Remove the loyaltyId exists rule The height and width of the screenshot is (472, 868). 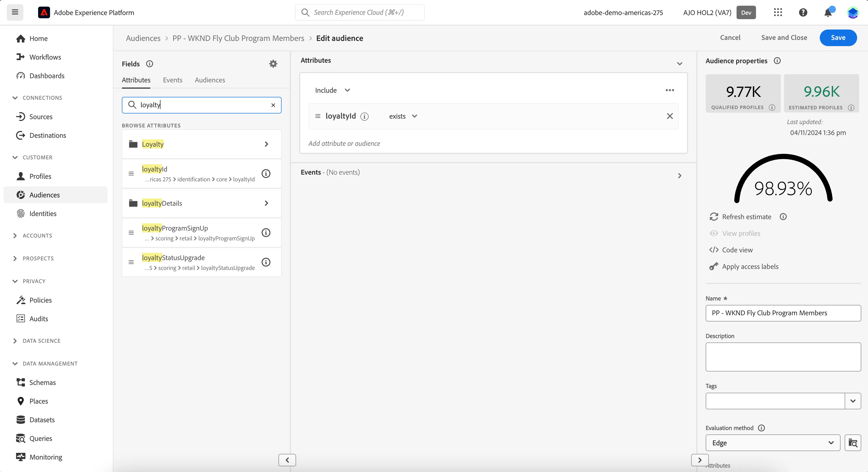(670, 116)
